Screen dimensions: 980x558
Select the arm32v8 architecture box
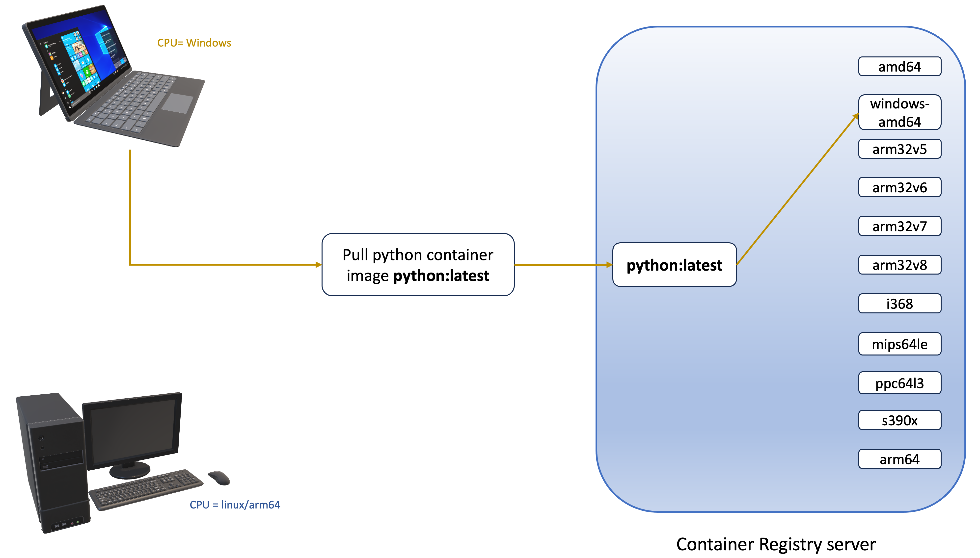(x=899, y=265)
